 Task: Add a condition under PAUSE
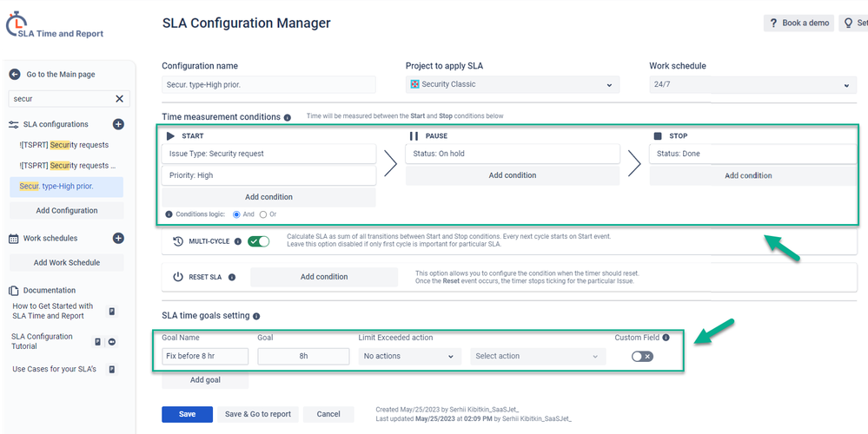513,175
